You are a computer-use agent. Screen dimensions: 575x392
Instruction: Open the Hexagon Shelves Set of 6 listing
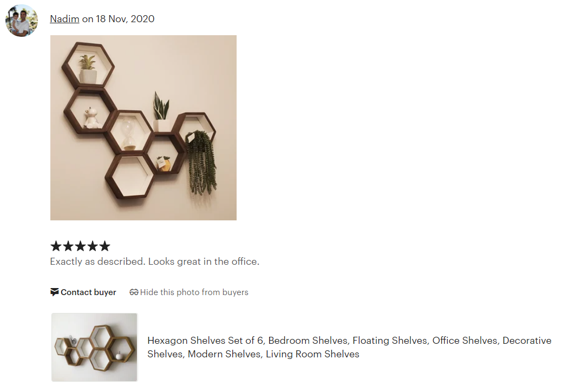[x=349, y=348]
